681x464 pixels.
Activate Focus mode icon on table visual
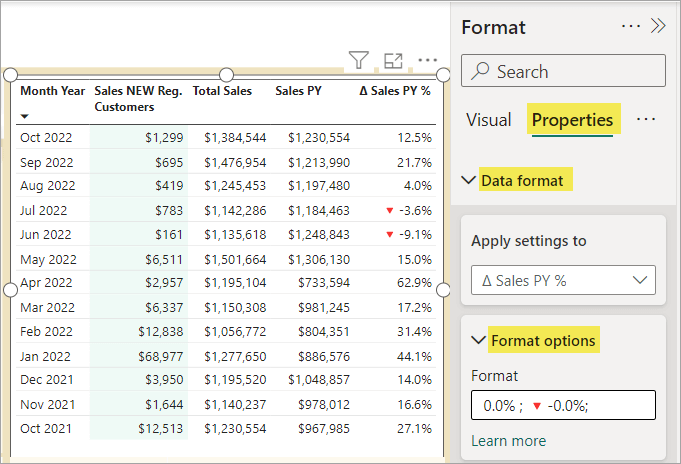(393, 60)
